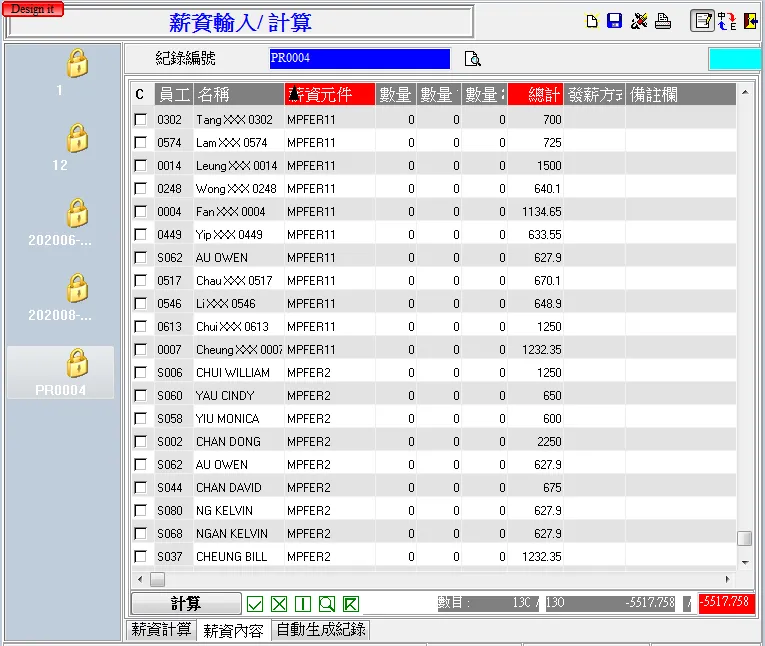Image resolution: width=765 pixels, height=646 pixels.
Task: Switch language with Chinese/English icon
Action: click(x=727, y=21)
